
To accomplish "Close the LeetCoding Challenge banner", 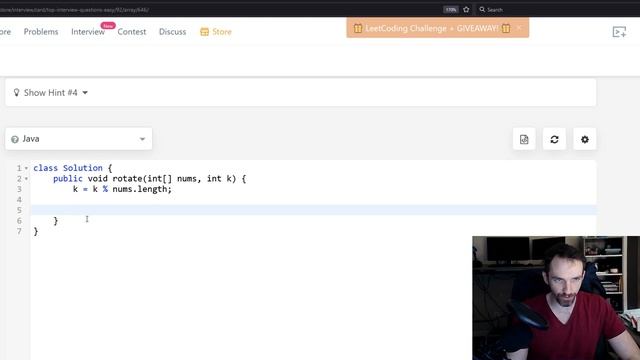I will 519,28.
